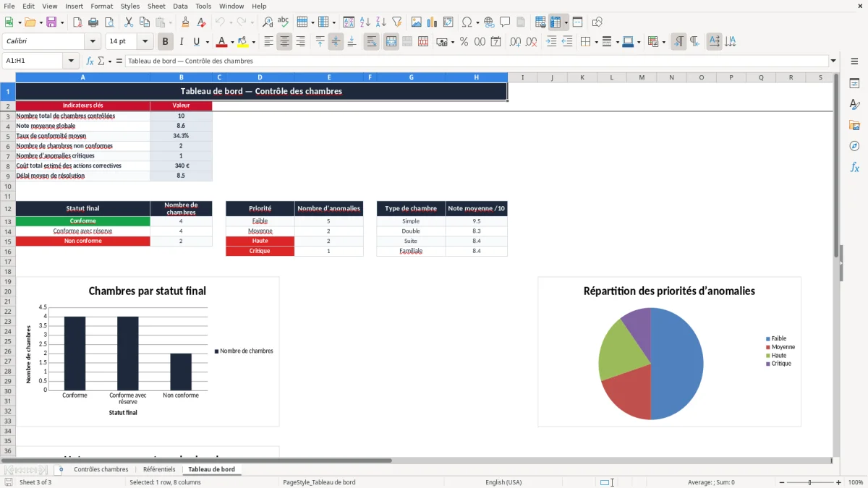868x488 pixels.
Task: Insert a hyperlink
Action: point(490,22)
